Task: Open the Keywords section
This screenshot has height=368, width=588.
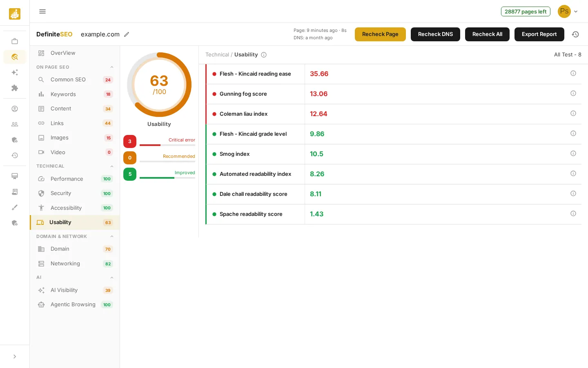Action: tap(75, 94)
